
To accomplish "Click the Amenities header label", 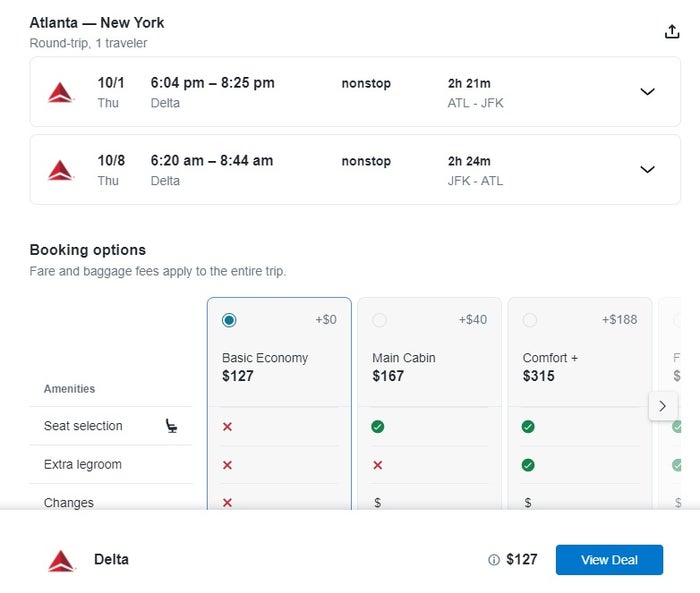I will (x=69, y=389).
